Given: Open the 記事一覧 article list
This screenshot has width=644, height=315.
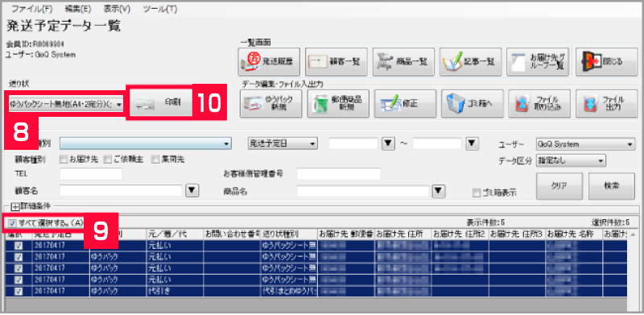Looking at the screenshot, I should coord(470,62).
